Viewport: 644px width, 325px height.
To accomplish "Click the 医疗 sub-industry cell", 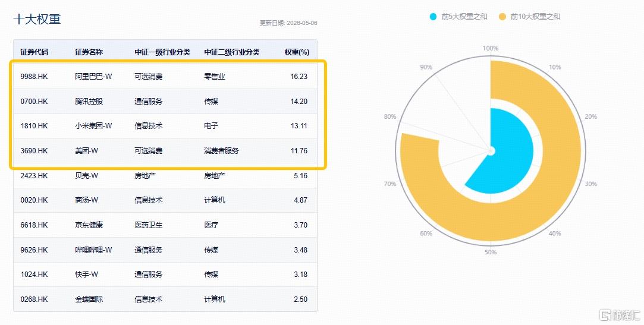I will 211,225.
